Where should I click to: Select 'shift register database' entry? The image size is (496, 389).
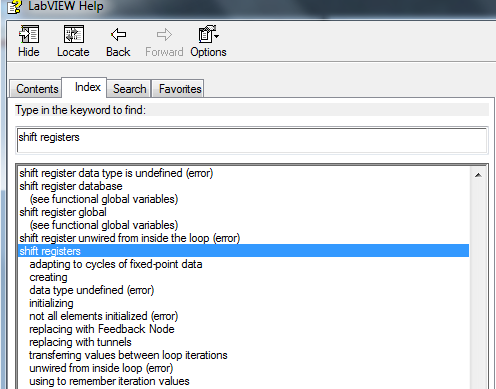(71, 186)
